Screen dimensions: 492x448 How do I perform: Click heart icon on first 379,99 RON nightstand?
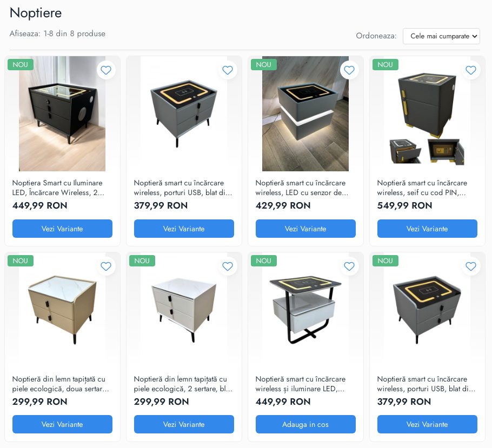pos(228,70)
